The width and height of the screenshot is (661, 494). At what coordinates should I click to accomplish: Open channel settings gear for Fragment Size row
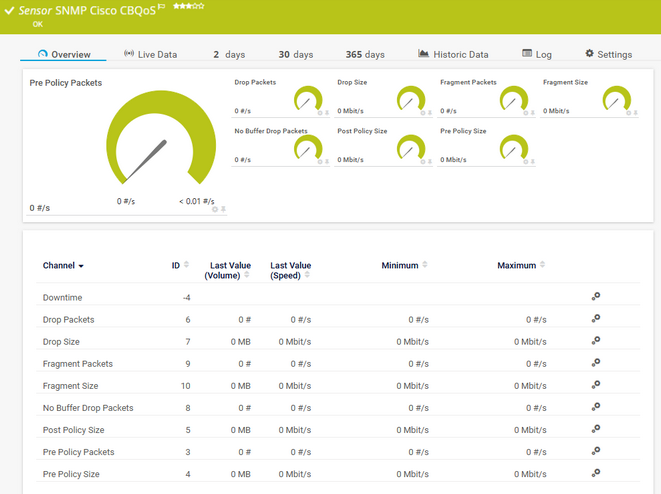(596, 384)
